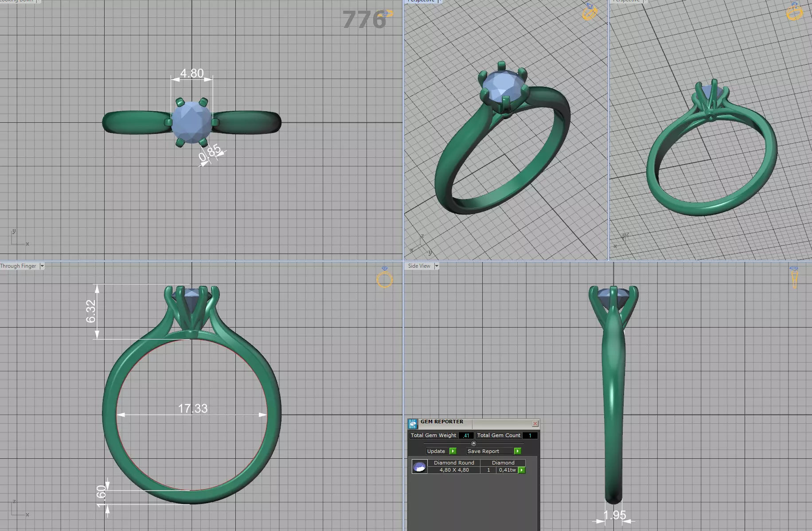The height and width of the screenshot is (531, 812).
Task: Select the diamond gem thumbnail in report
Action: coord(419,466)
